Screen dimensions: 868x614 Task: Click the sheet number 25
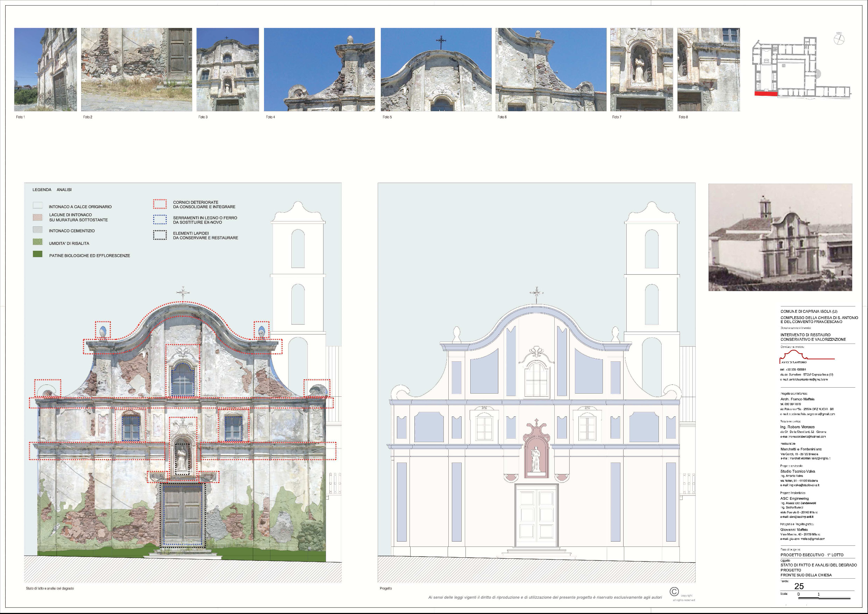(799, 586)
